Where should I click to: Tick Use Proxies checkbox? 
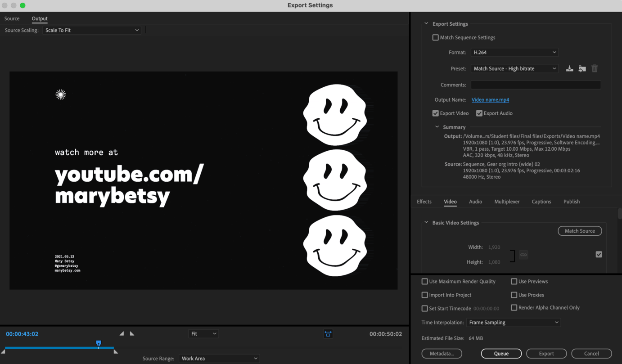(514, 295)
